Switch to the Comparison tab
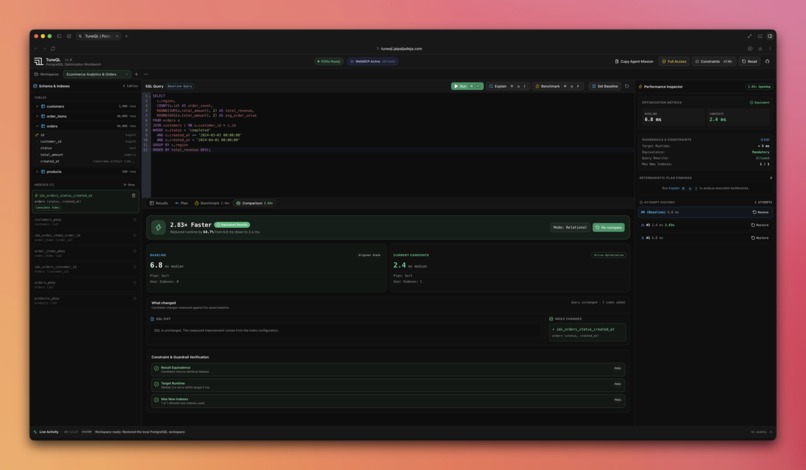Screen dimensions: 806x470 point(254,203)
